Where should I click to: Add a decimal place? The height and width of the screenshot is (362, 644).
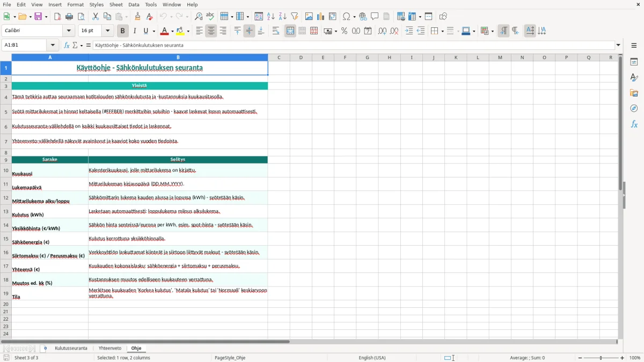pos(382,31)
